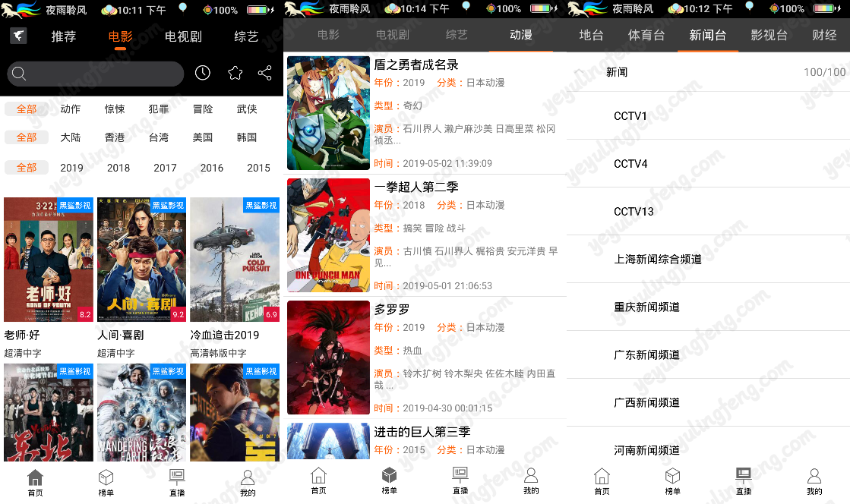
Task: Switch to 电视剧 tab on the movie screen
Action: (183, 36)
